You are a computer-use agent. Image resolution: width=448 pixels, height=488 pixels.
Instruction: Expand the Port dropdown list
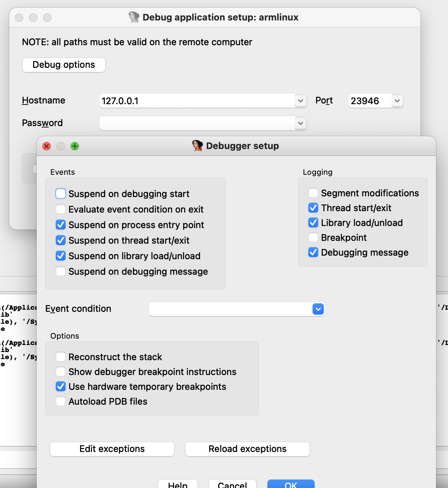tap(397, 101)
